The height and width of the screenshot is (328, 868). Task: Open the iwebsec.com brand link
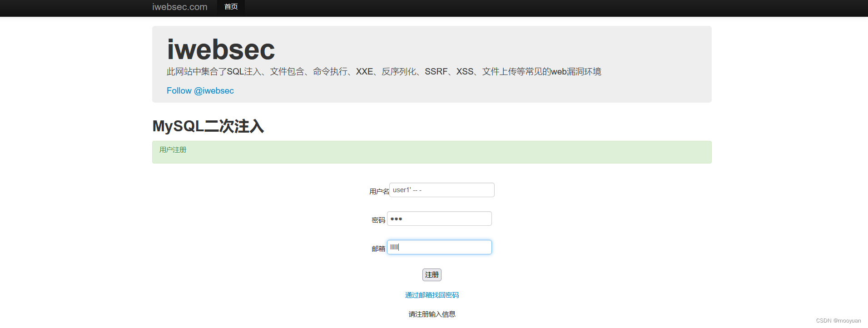[180, 7]
